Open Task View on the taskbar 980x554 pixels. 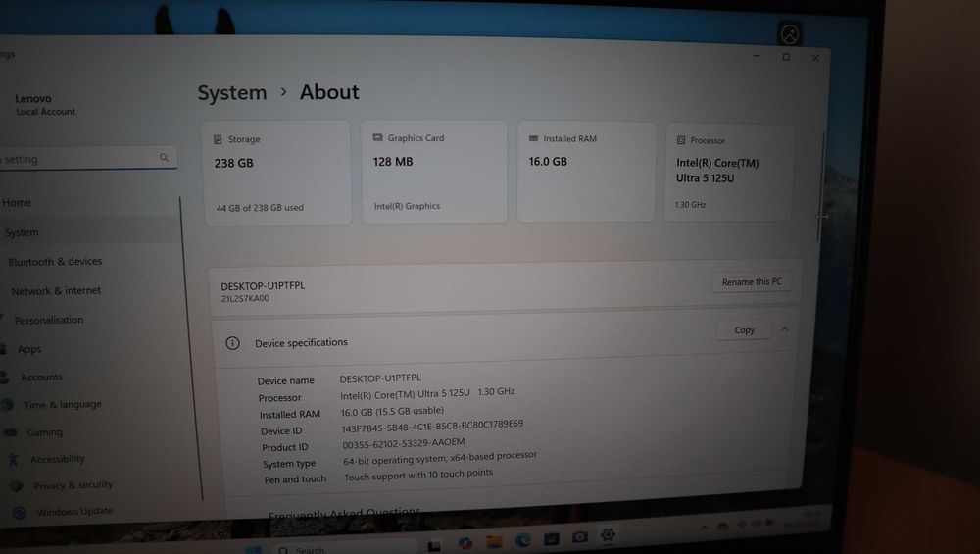[x=434, y=546]
